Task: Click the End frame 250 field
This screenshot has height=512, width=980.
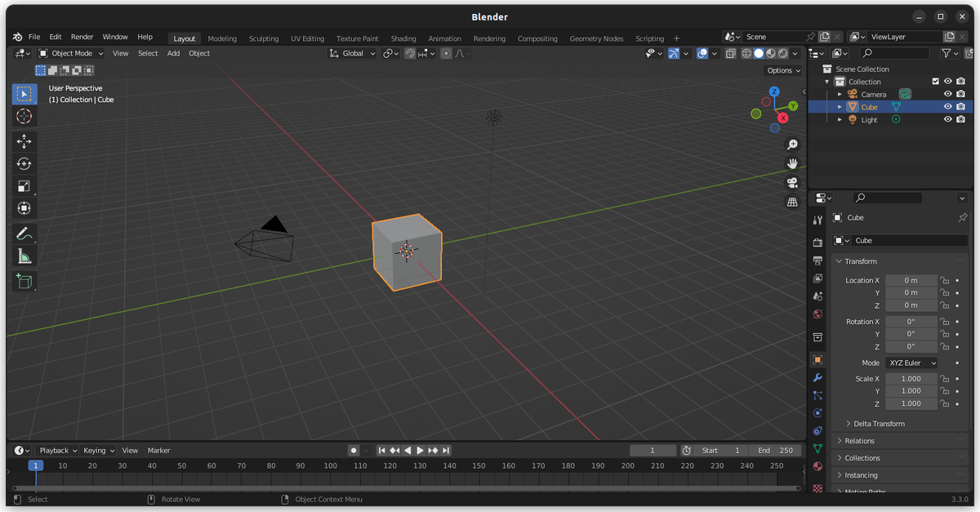Action: [x=776, y=450]
